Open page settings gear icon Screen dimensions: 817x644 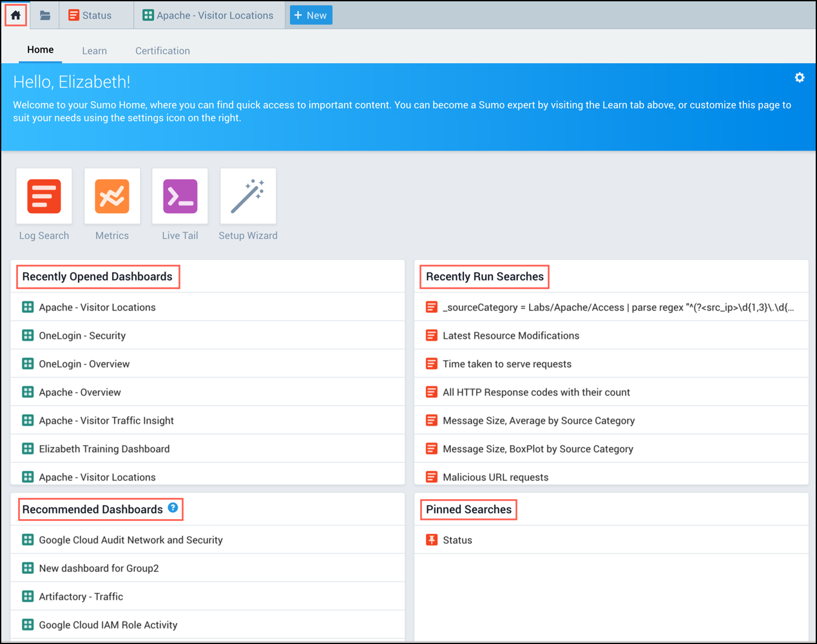800,77
